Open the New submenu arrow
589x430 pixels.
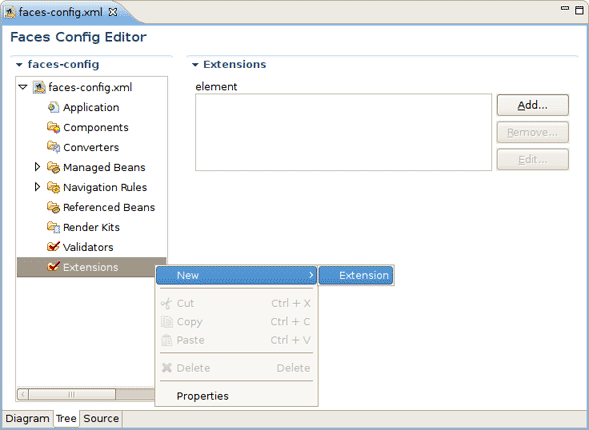[311, 275]
